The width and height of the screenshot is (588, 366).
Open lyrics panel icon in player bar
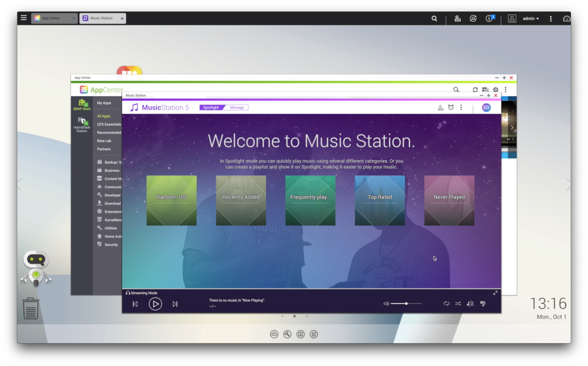pyautogui.click(x=470, y=304)
